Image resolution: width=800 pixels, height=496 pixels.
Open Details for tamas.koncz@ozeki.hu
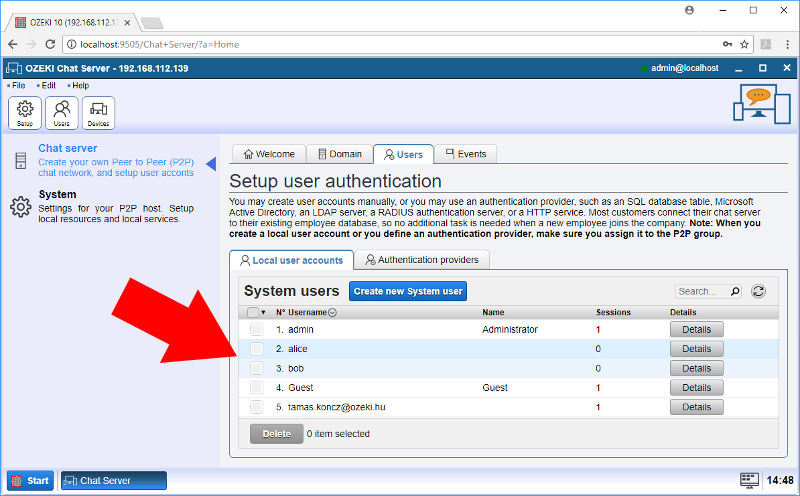(x=696, y=407)
